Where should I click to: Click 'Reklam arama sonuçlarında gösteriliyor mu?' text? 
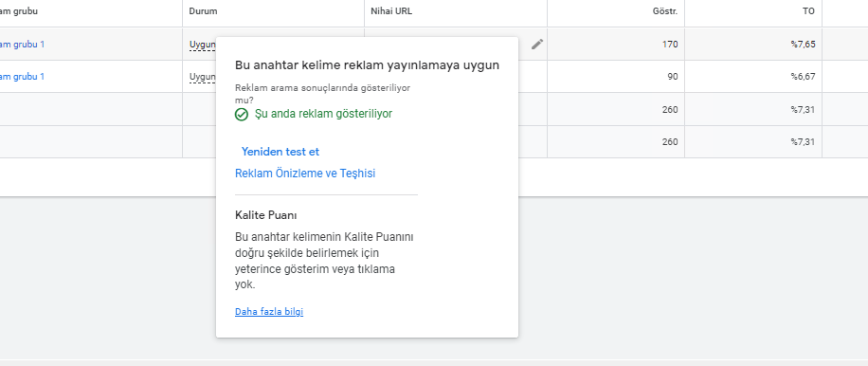(x=323, y=94)
